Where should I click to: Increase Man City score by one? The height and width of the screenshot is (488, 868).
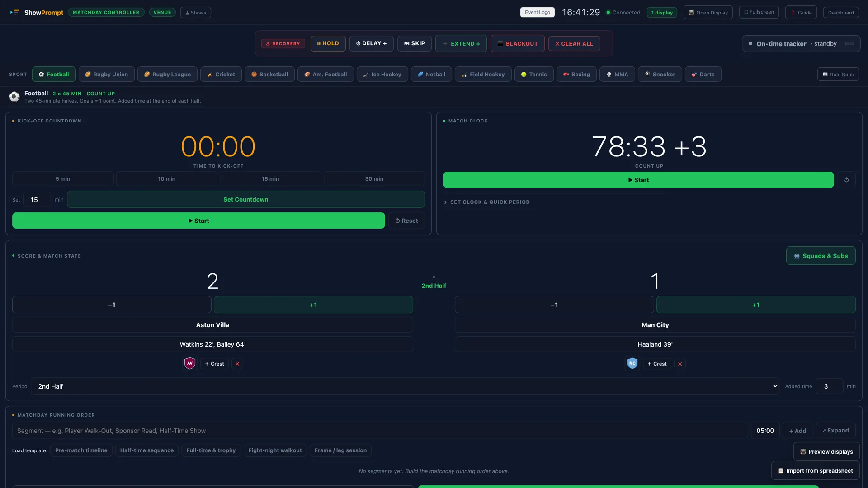[x=756, y=305]
